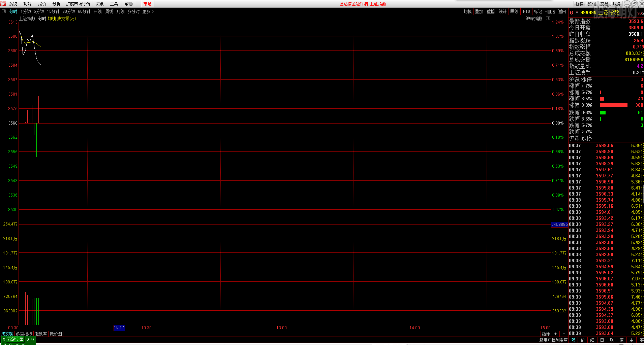Click the 返回 back button

tap(562, 11)
